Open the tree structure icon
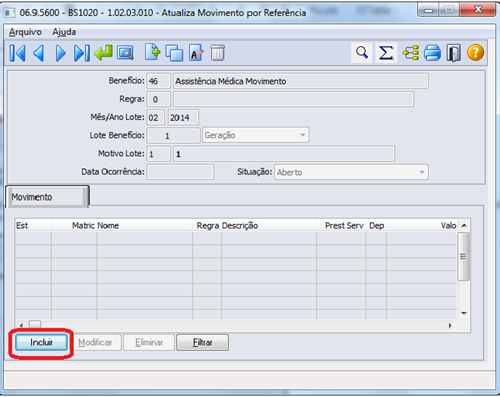The width and height of the screenshot is (500, 397). pos(411,53)
